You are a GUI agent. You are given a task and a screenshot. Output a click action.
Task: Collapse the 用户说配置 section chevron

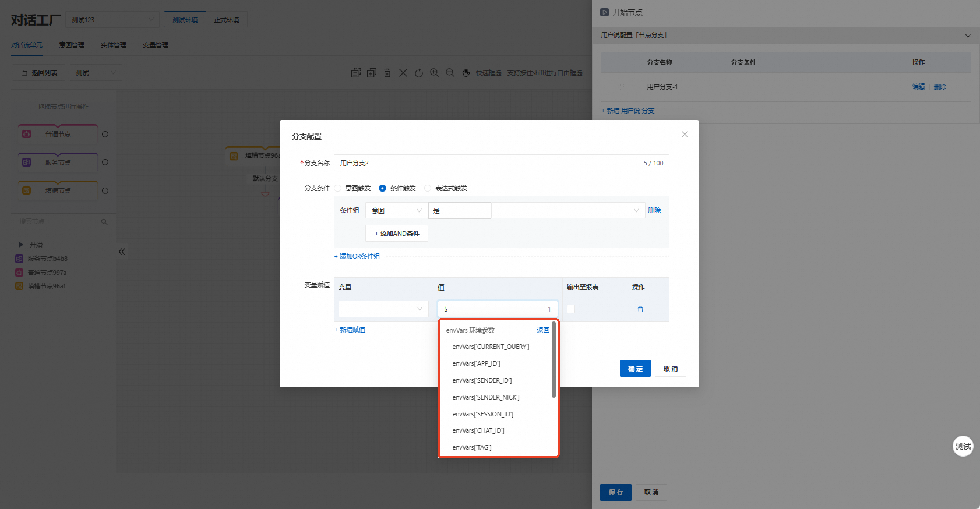[x=968, y=36]
